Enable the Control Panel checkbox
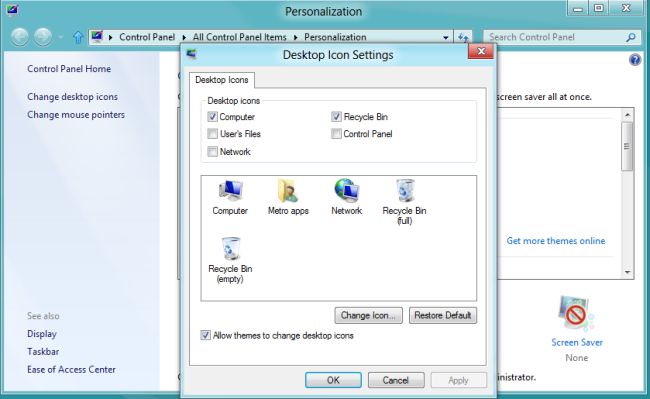This screenshot has width=650, height=399. click(336, 133)
